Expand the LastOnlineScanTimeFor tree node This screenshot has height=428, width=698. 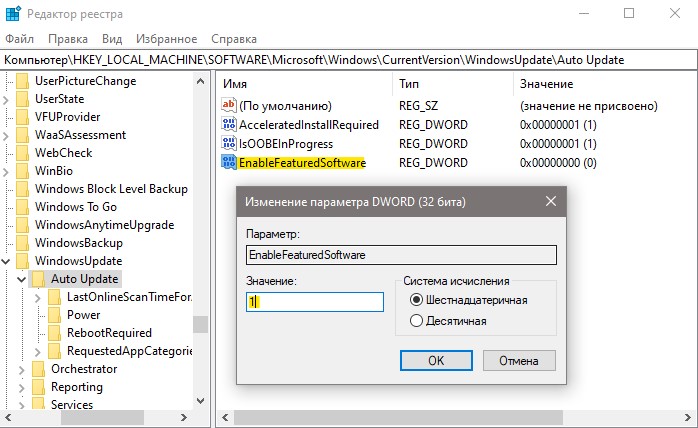tap(38, 298)
